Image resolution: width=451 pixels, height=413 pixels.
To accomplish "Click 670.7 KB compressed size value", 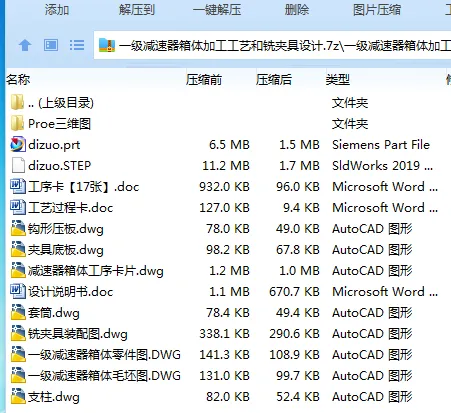I will coord(294,292).
